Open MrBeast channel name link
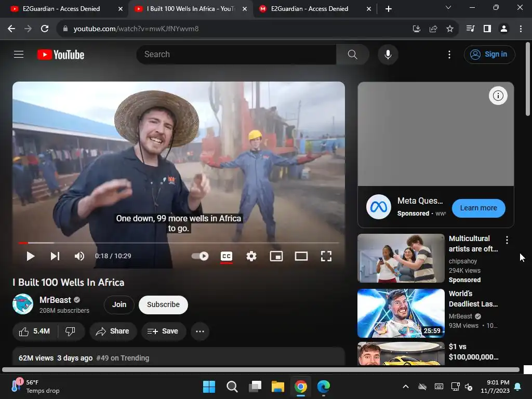 pos(55,300)
